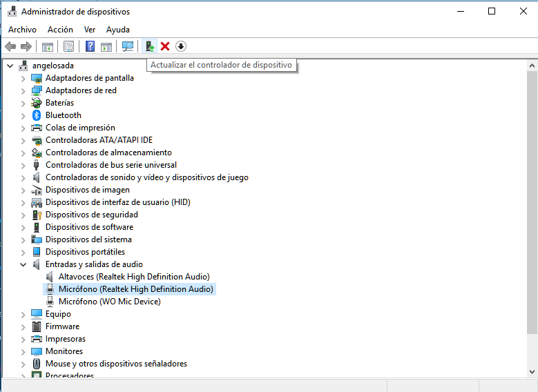Click the scan for hardware changes icon
Screen dimensions: 538x392
coord(128,46)
